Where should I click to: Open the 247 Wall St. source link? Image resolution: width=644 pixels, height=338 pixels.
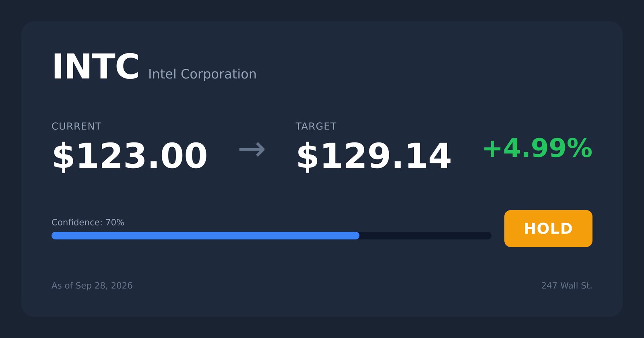pos(567,286)
